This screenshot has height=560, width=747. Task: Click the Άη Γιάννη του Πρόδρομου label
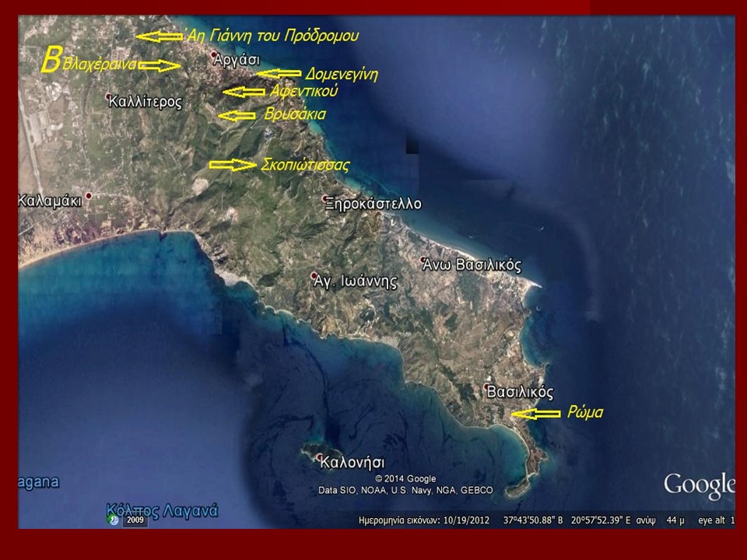click(x=270, y=36)
